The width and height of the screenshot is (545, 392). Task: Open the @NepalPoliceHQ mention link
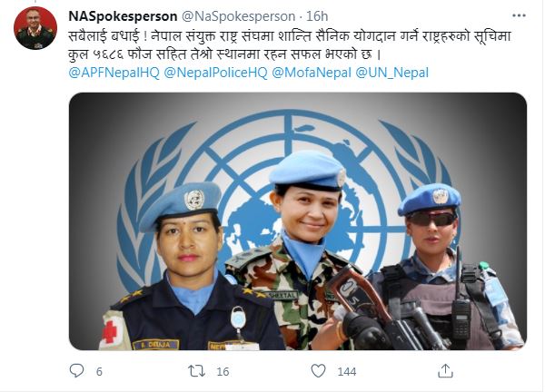[215, 73]
